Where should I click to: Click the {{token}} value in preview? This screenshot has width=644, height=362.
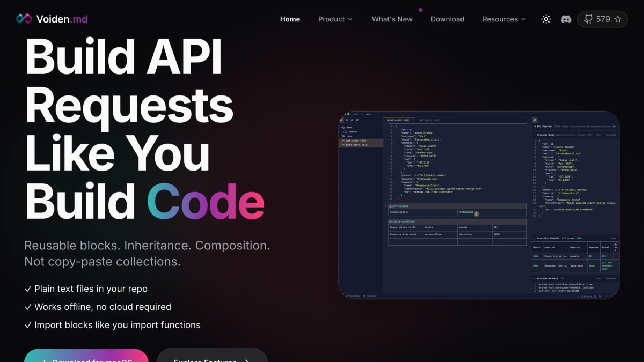465,213
